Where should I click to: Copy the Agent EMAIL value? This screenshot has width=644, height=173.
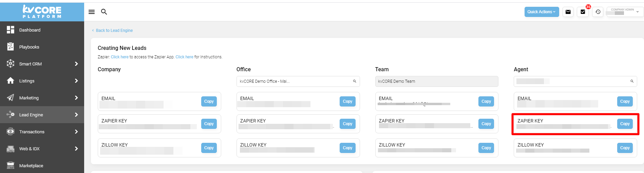[625, 101]
